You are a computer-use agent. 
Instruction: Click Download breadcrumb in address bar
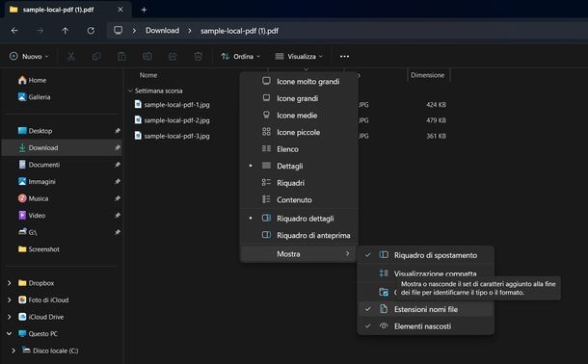[162, 31]
